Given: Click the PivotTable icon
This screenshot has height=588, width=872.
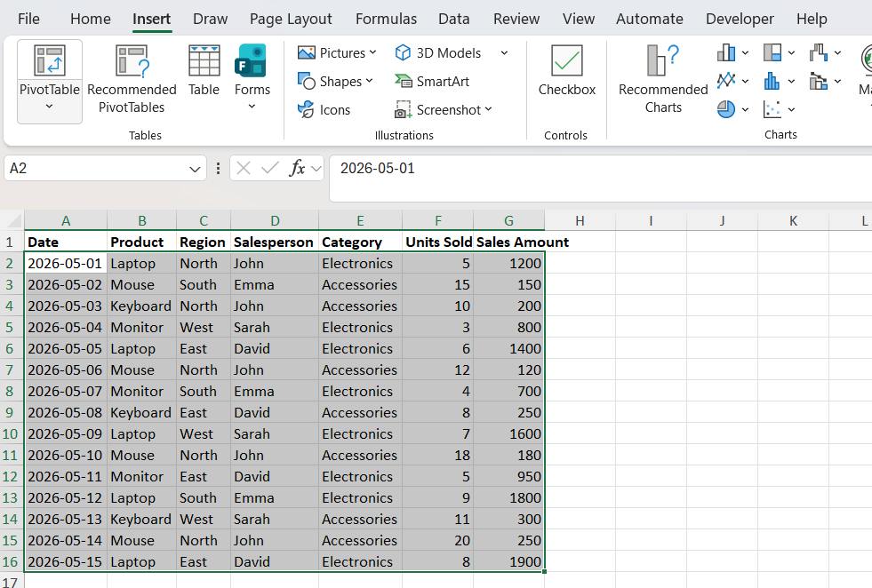Looking at the screenshot, I should (50, 60).
